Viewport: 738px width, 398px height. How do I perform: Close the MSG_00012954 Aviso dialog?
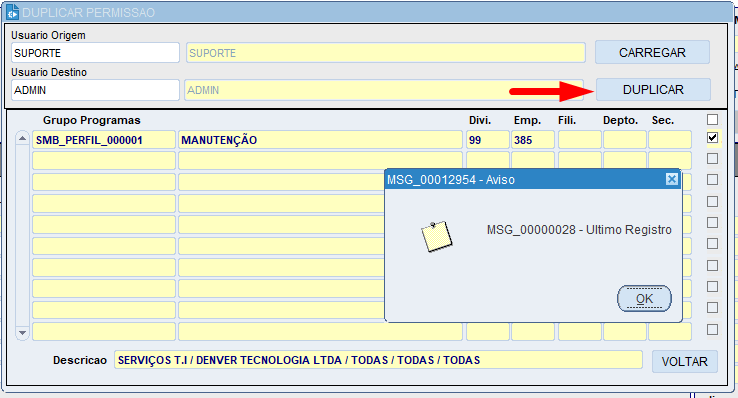pyautogui.click(x=672, y=179)
